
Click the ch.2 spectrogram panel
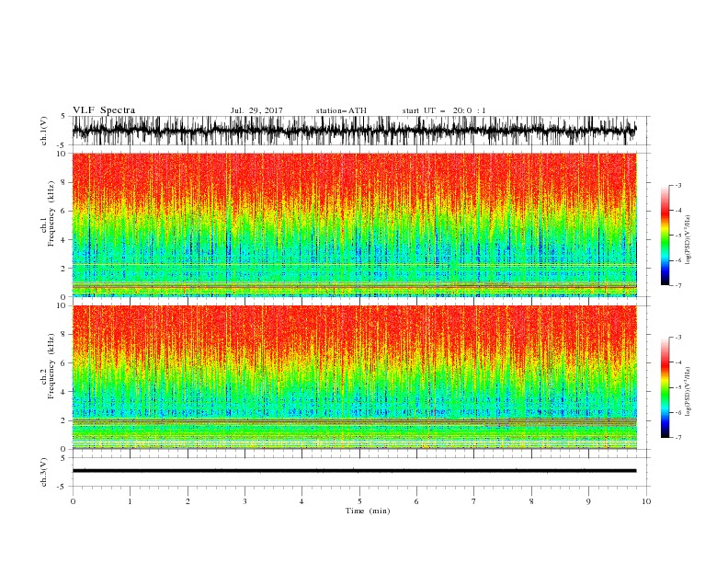(355, 377)
